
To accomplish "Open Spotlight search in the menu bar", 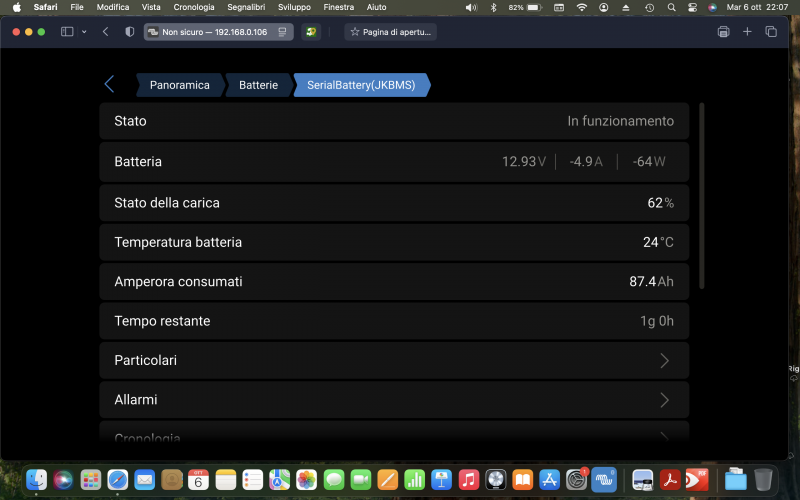I will [671, 7].
